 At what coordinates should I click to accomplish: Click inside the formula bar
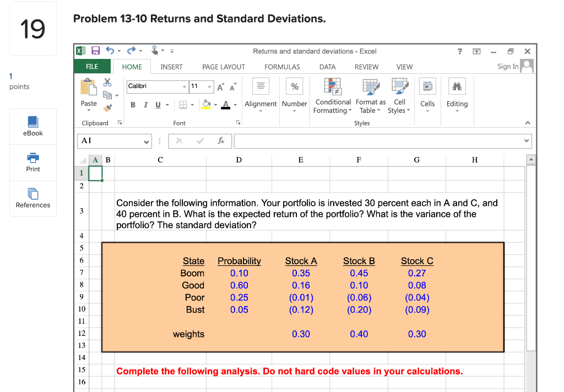pyautogui.click(x=380, y=141)
